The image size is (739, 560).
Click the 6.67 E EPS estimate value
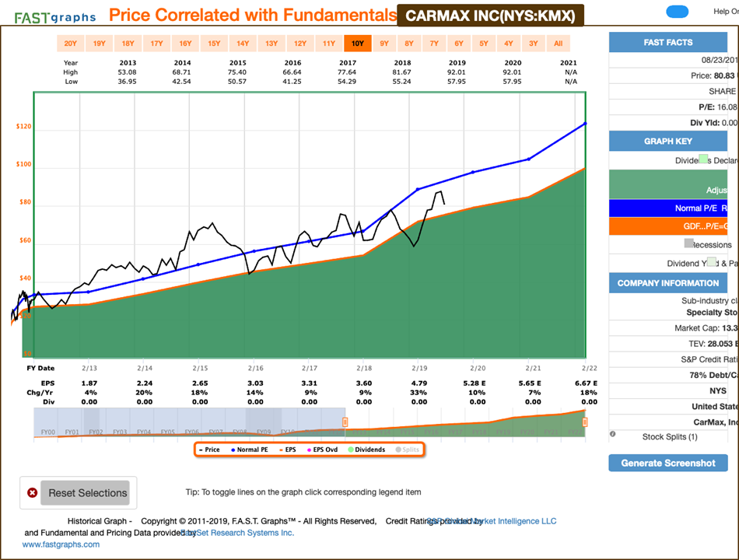coord(586,383)
